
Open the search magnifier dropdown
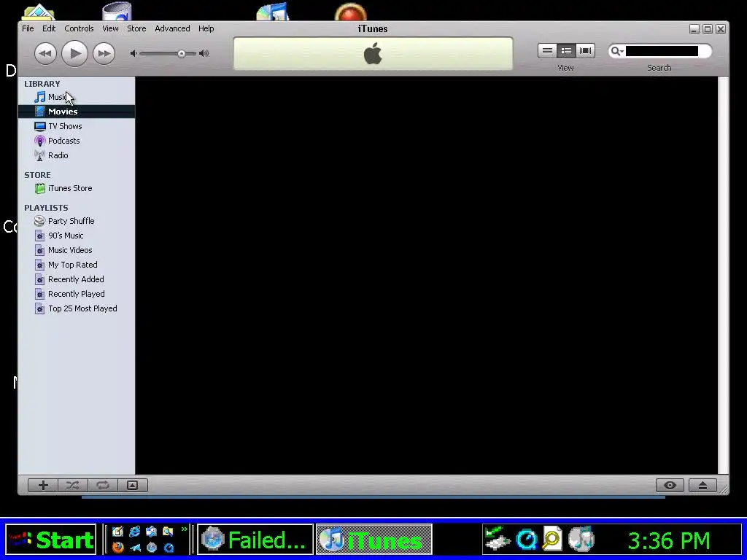click(617, 51)
